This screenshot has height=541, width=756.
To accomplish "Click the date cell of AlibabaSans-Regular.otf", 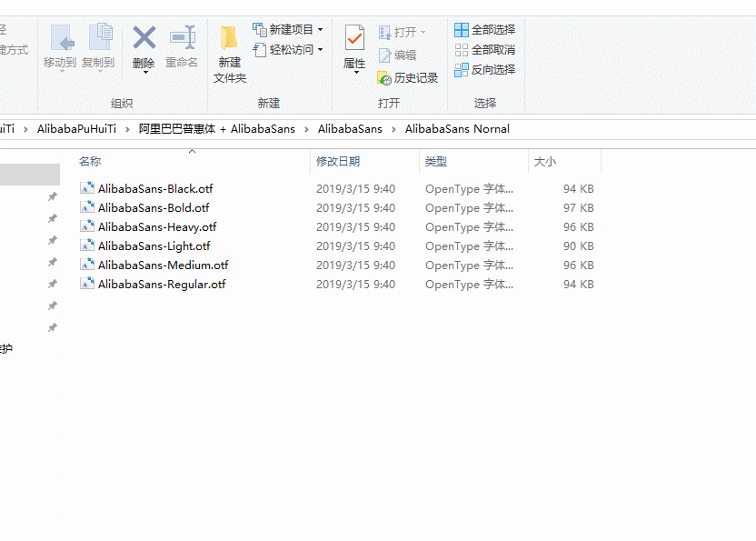I will [x=356, y=285].
